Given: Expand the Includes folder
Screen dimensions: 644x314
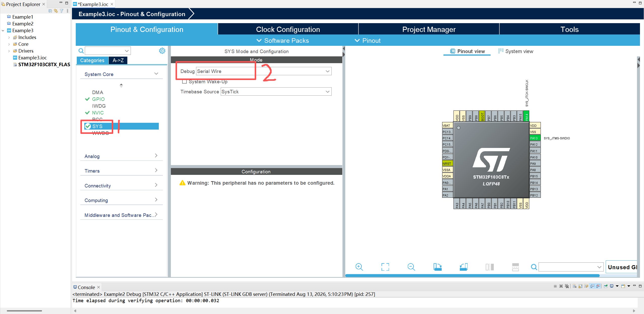Looking at the screenshot, I should [9, 37].
